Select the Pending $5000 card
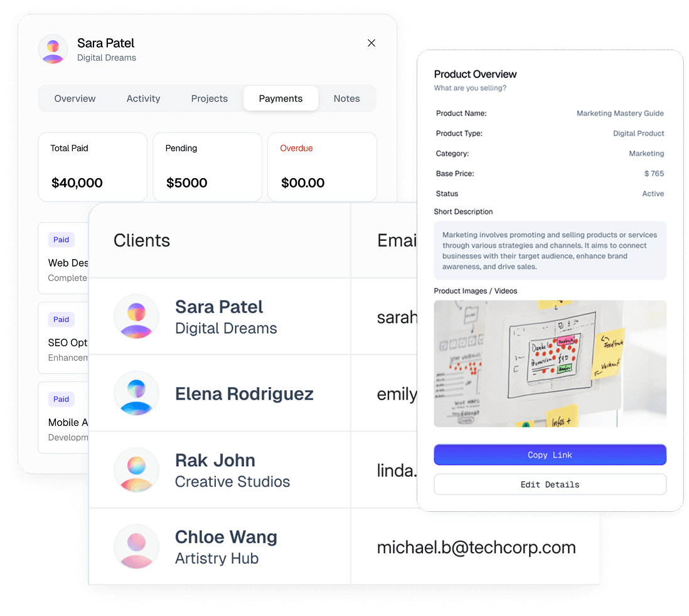Viewport: 689px width, 616px height. click(208, 167)
